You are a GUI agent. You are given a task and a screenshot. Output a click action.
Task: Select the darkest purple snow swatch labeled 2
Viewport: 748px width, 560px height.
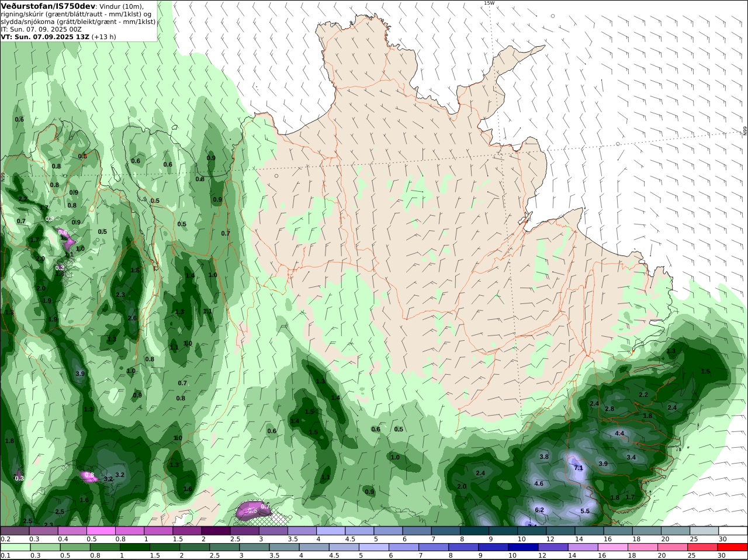coord(215,530)
